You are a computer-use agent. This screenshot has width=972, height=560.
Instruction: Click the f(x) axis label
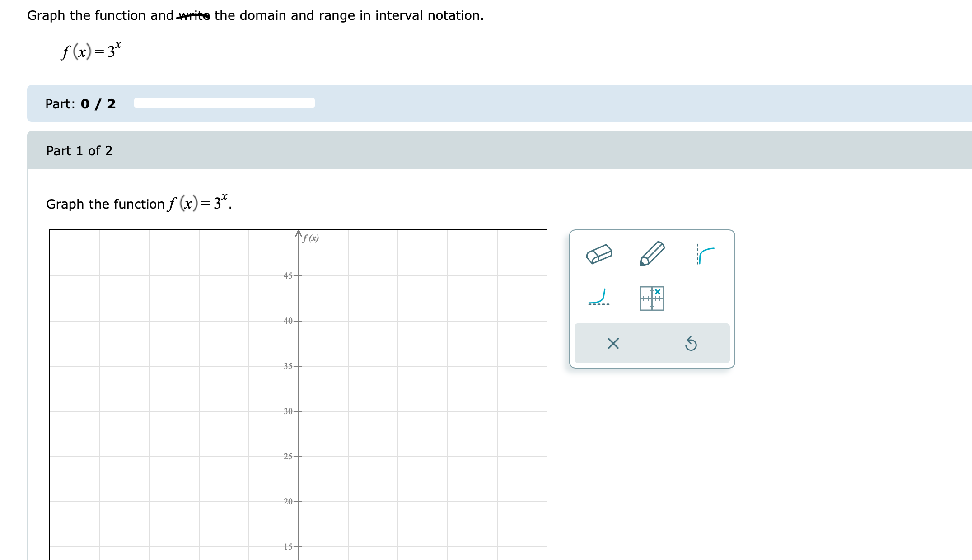[x=310, y=237]
